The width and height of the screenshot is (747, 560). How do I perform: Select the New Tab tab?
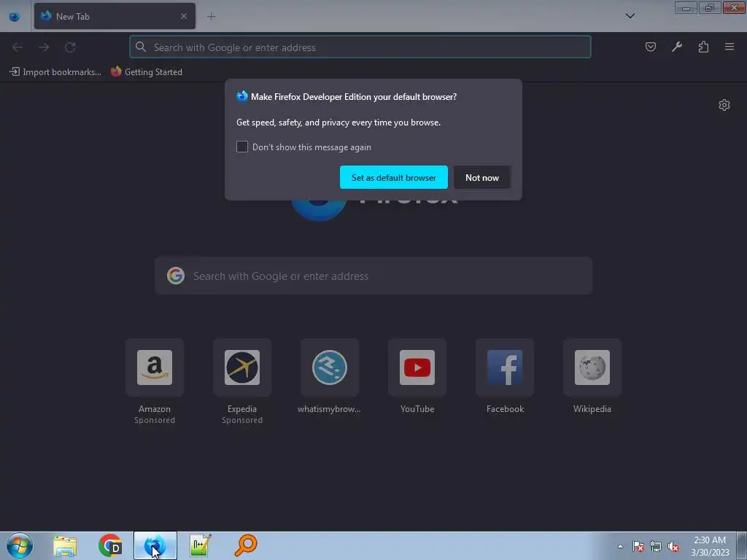click(x=115, y=16)
